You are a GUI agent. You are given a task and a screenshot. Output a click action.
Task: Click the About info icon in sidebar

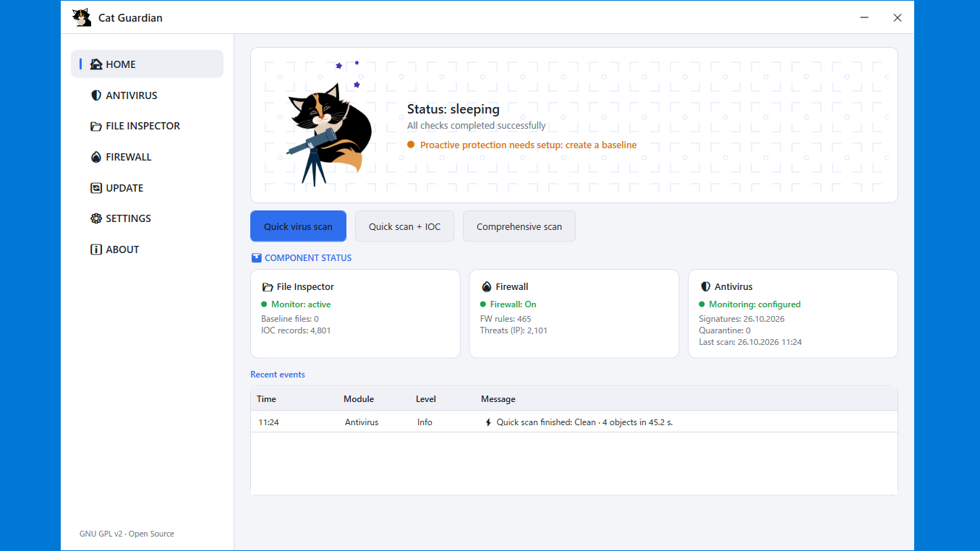pyautogui.click(x=96, y=249)
